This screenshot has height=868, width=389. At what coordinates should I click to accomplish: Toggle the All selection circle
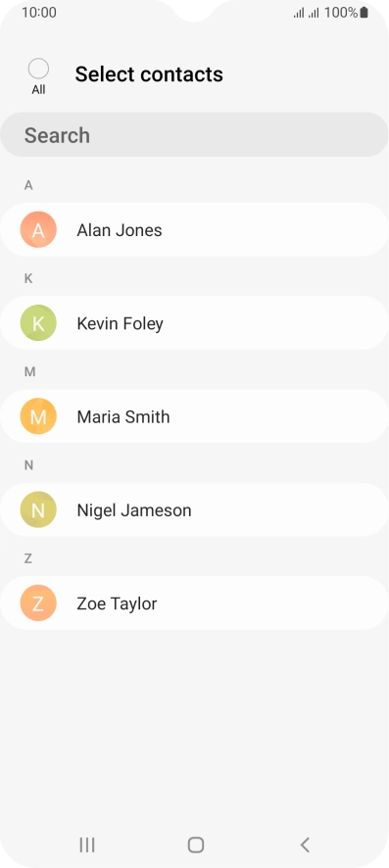[x=38, y=70]
